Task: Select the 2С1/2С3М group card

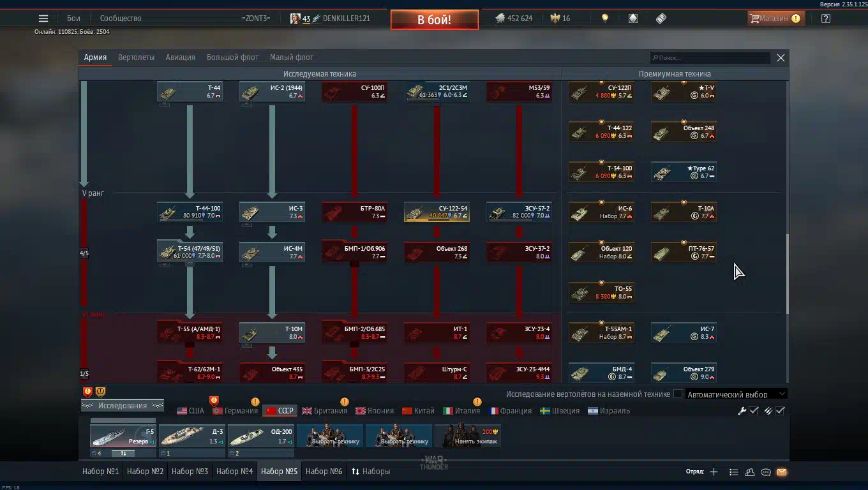Action: point(437,92)
